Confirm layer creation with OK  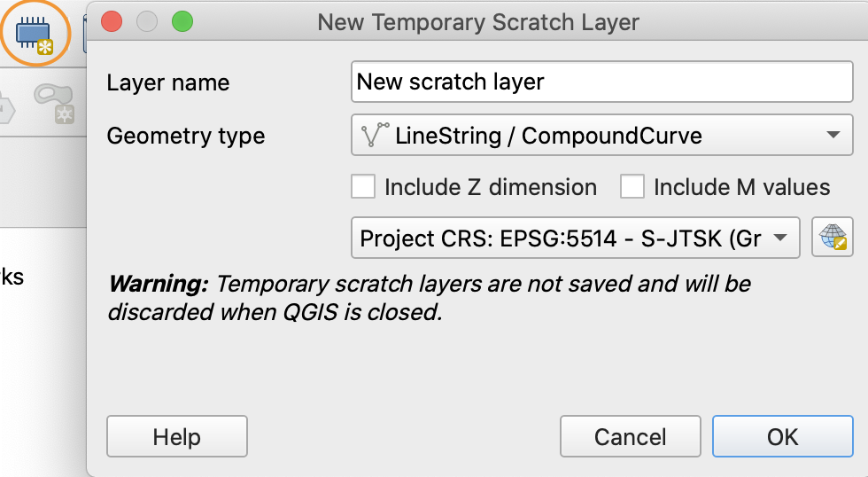click(x=782, y=436)
